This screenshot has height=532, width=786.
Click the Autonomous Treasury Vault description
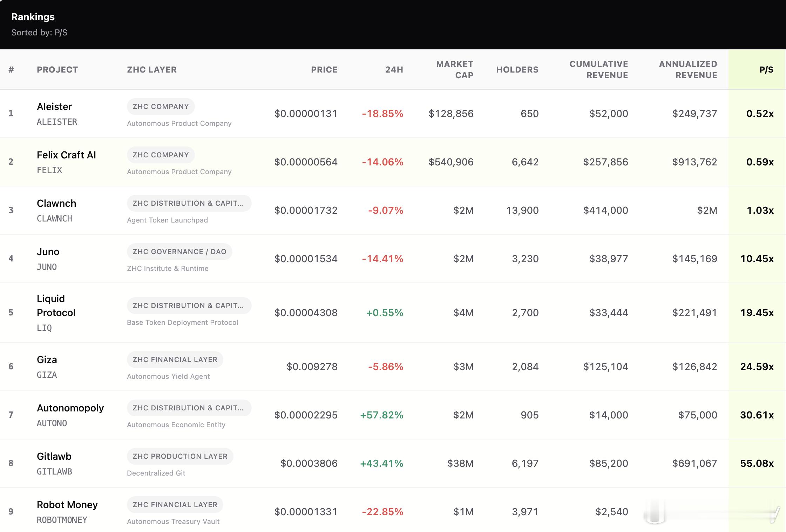[173, 521]
